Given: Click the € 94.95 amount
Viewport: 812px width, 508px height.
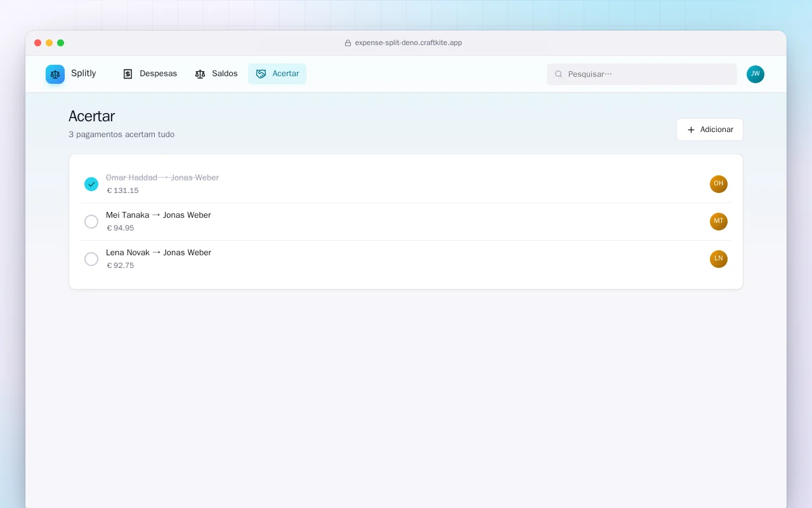Looking at the screenshot, I should pos(121,228).
